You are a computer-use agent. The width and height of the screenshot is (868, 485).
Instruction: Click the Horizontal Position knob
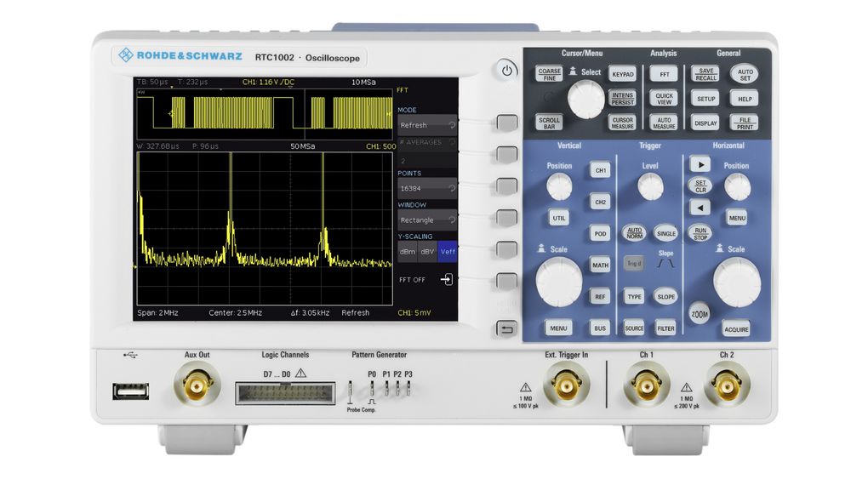tap(737, 186)
